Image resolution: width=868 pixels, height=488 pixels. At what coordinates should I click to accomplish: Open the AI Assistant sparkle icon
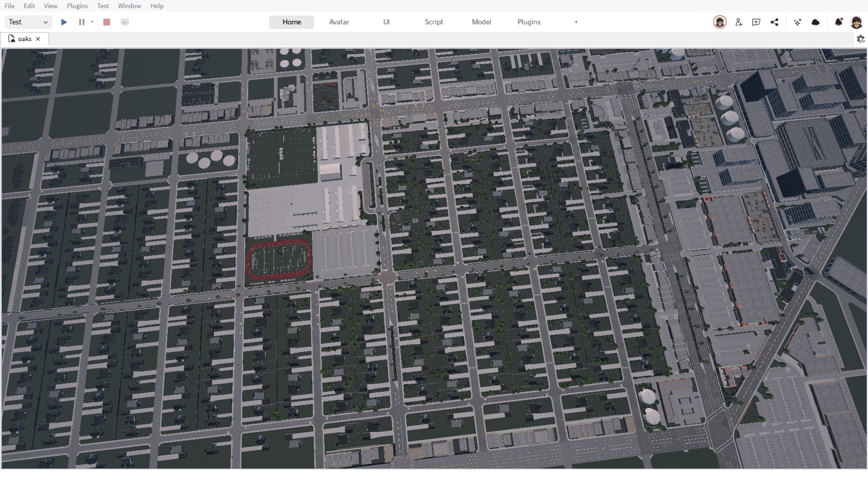[x=797, y=22]
